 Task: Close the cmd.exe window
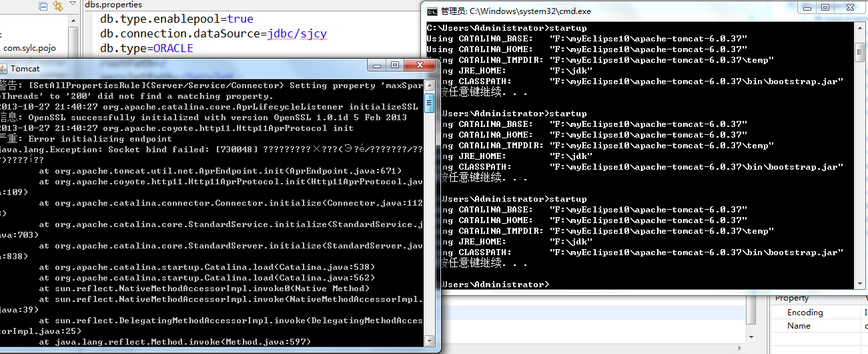[x=849, y=7]
